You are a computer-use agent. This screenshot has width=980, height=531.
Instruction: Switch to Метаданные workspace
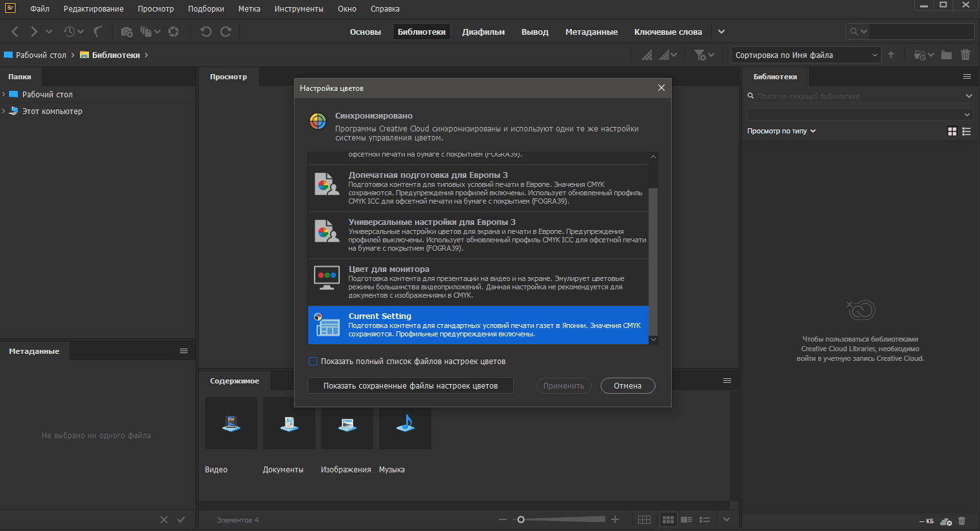(591, 32)
